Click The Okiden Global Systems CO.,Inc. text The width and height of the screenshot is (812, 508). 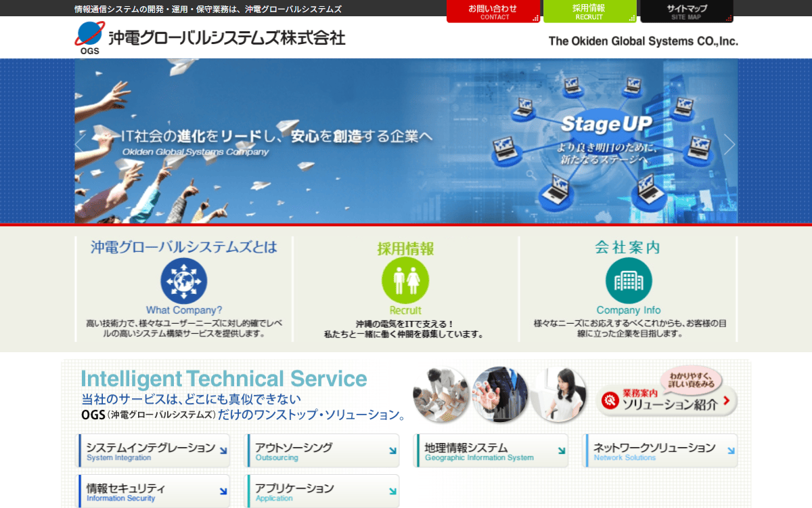pyautogui.click(x=643, y=41)
